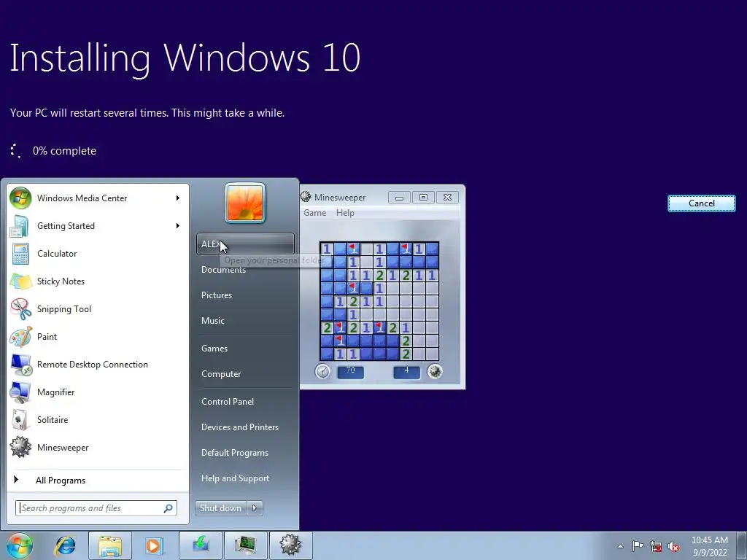Click the Start orb button
The height and width of the screenshot is (560, 747).
(20, 545)
